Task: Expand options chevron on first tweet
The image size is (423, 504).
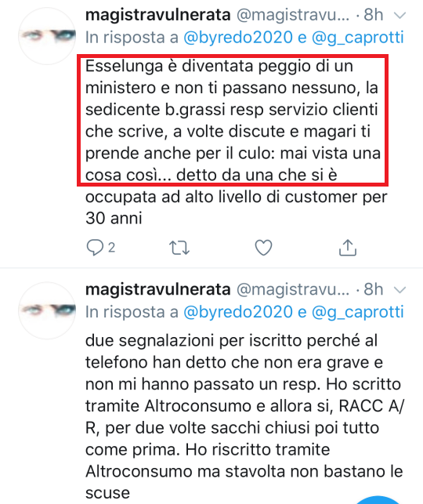Action: [399, 15]
